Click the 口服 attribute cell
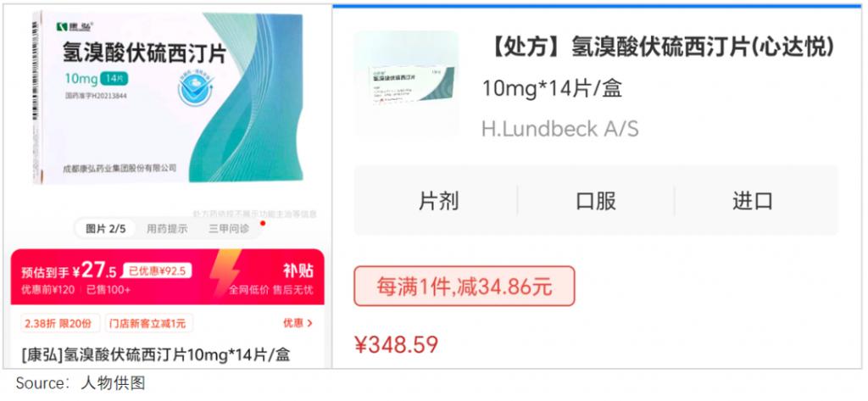The image size is (868, 401). (596, 201)
